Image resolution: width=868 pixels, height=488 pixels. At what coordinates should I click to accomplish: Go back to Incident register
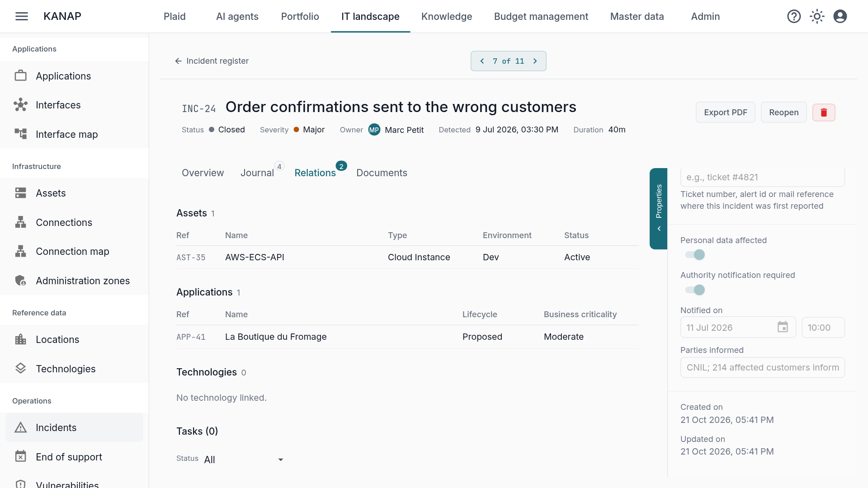(x=212, y=61)
